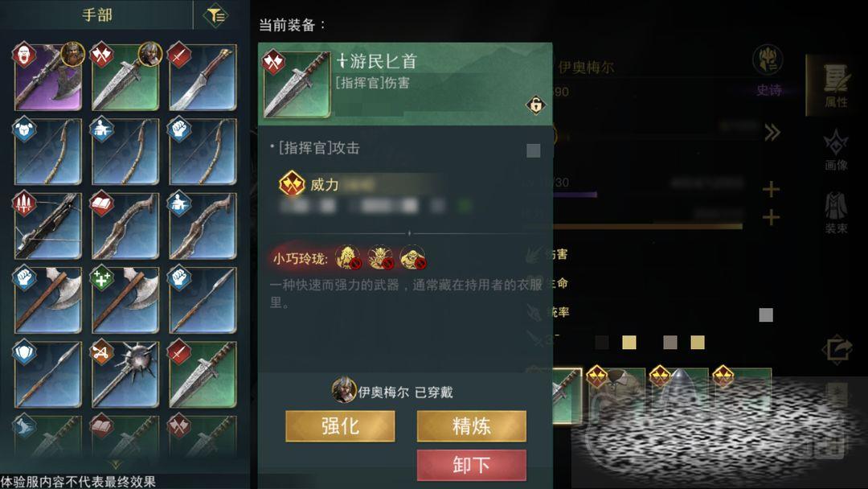Select the purple battle axe with dwarf portrait
This screenshot has height=489, width=868.
click(x=48, y=77)
